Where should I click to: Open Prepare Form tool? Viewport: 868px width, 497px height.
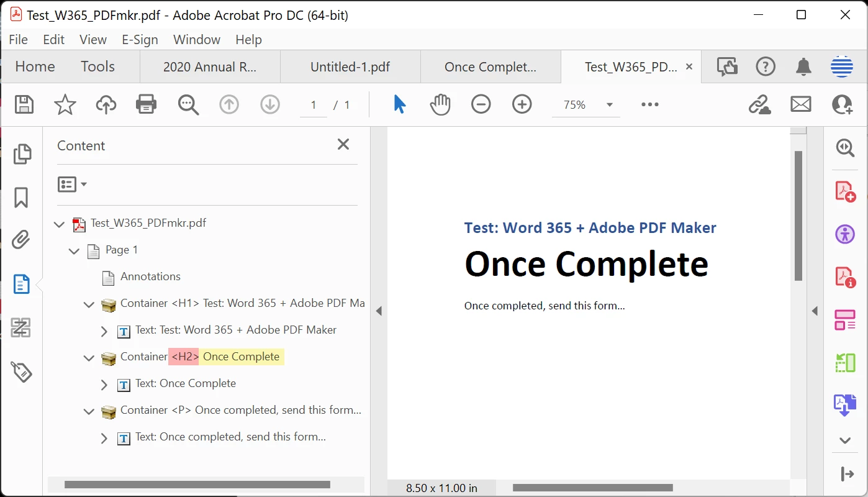[x=845, y=320]
